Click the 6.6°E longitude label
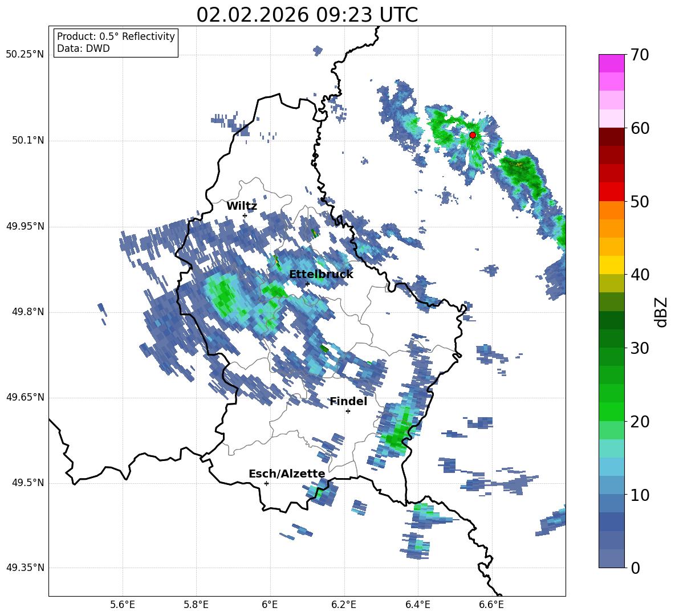Viewport: 675px width, 616px height. [x=491, y=605]
